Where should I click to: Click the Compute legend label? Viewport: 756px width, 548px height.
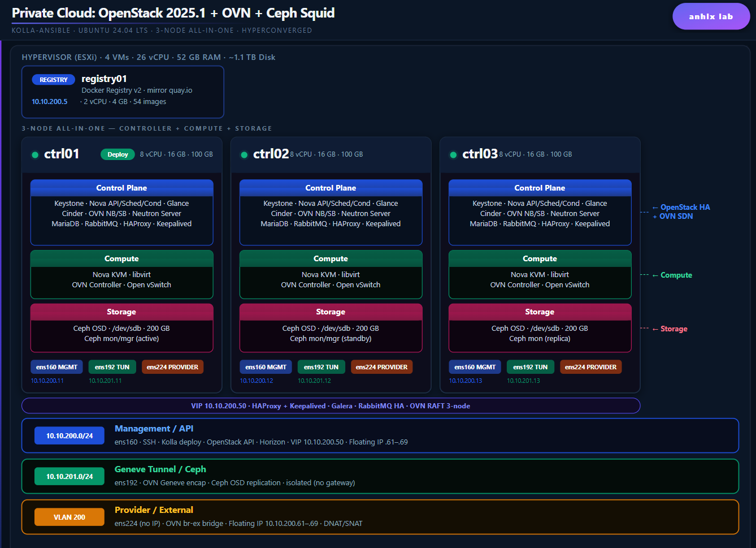(x=672, y=275)
